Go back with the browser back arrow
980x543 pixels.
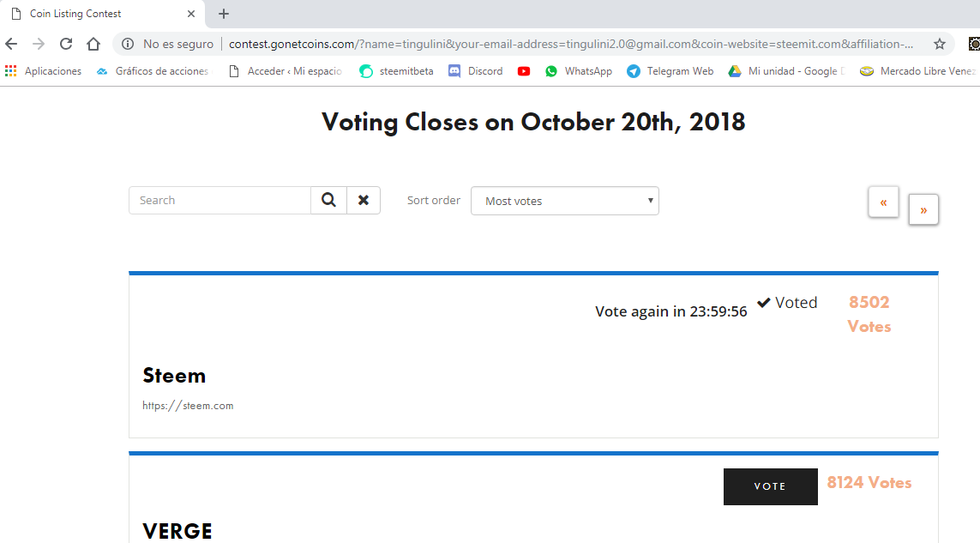pos(11,44)
